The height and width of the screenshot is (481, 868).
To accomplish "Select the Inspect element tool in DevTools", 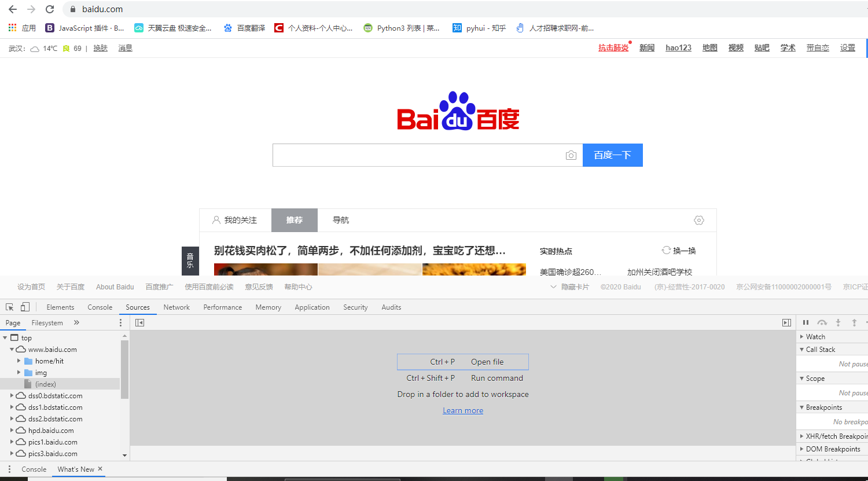I will click(9, 307).
